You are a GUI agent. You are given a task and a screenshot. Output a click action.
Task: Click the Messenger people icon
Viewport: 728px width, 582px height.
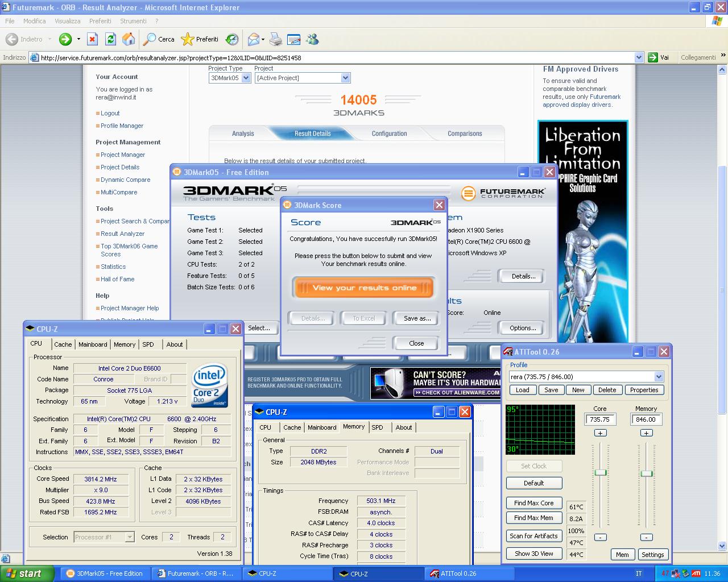312,39
